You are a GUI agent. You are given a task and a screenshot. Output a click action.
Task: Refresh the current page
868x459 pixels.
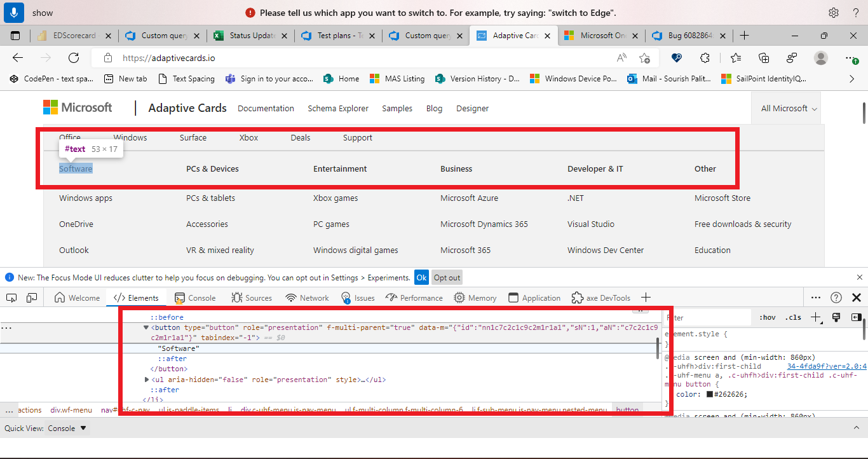pos(74,57)
